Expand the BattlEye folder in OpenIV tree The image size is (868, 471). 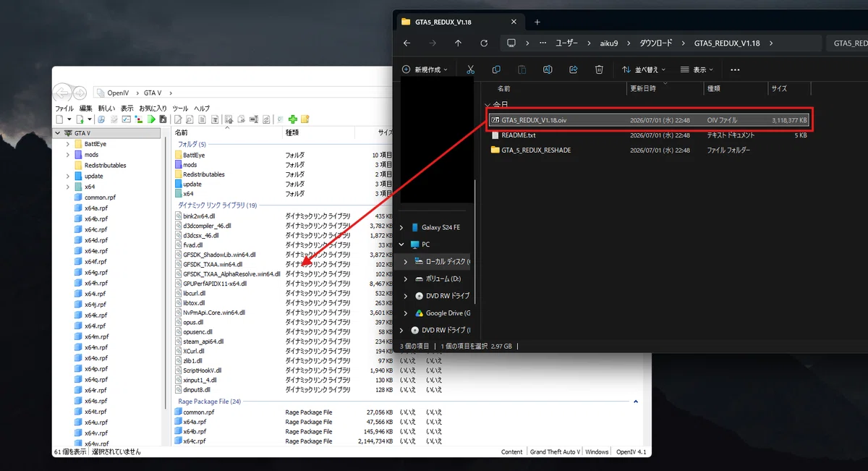click(x=68, y=144)
